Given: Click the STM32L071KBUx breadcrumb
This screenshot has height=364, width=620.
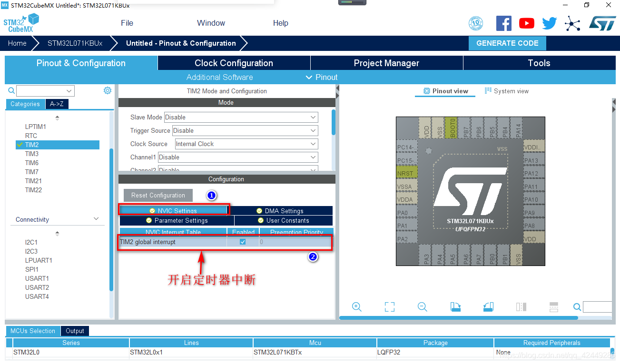Looking at the screenshot, I should coord(75,43).
